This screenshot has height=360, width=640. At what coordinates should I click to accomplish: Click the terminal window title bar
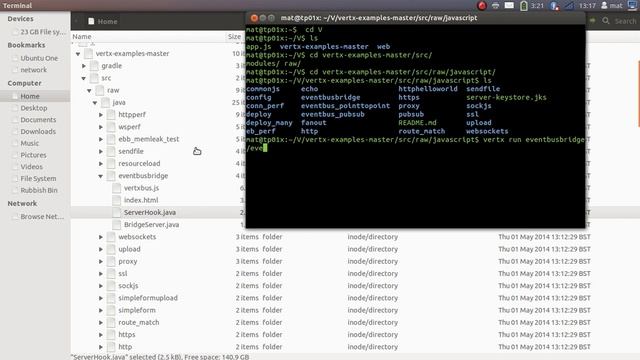pos(415,18)
